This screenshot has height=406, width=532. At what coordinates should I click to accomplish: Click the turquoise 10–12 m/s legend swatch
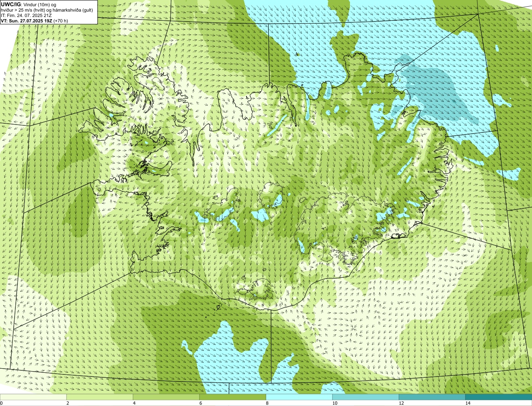click(x=366, y=397)
